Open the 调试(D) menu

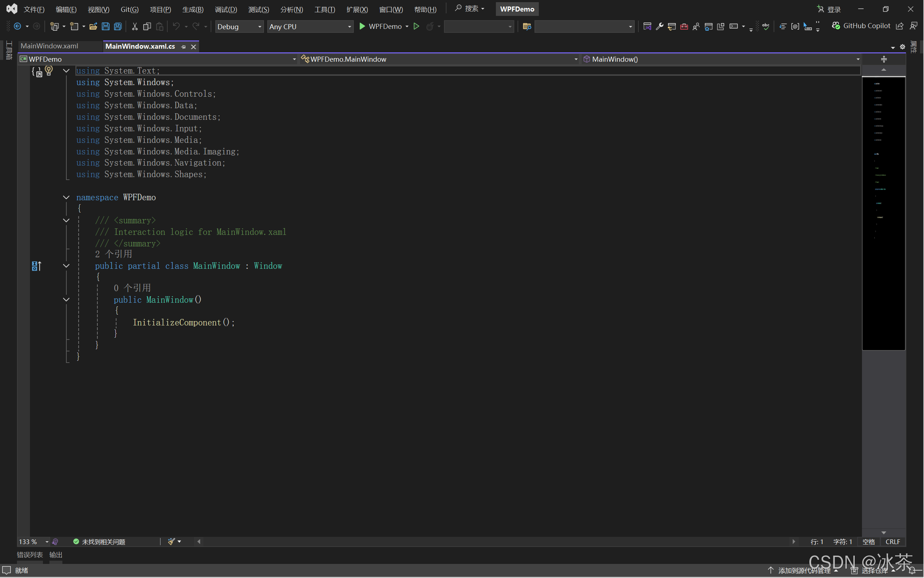[226, 9]
